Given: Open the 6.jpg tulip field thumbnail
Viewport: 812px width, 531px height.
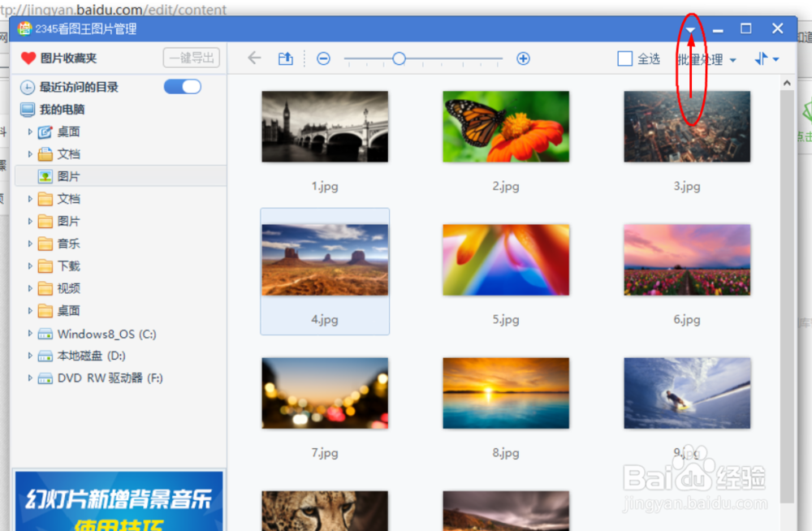Looking at the screenshot, I should pos(687,260).
